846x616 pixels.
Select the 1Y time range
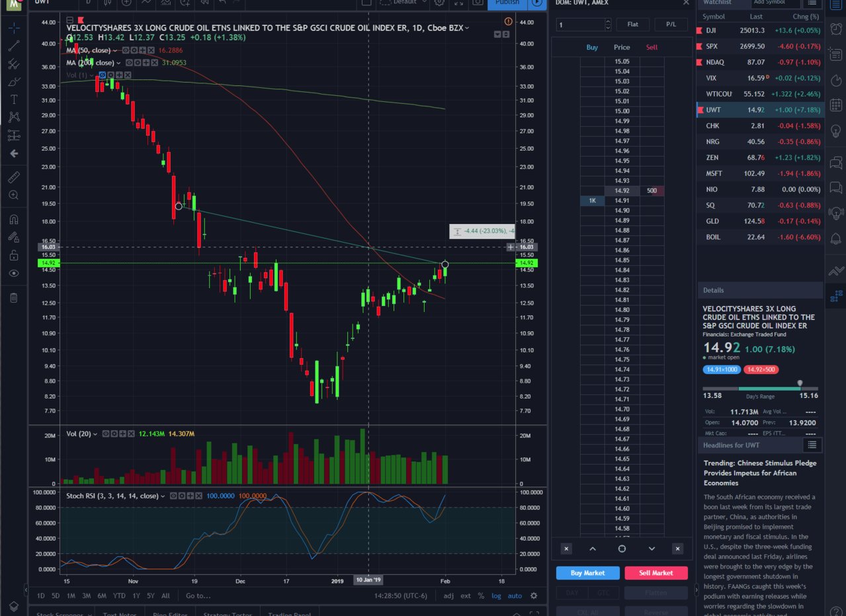136,596
